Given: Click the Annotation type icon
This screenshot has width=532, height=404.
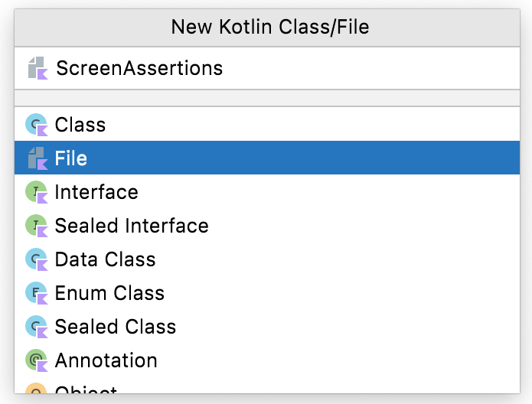Looking at the screenshot, I should tap(36, 360).
